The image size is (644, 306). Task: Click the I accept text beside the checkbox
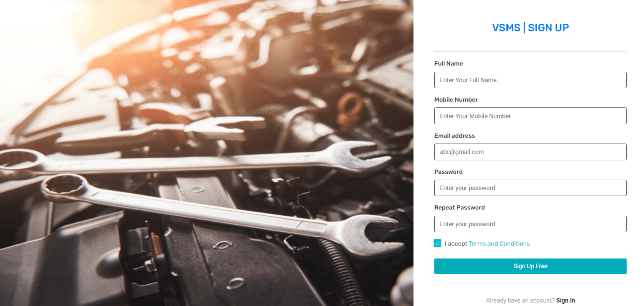coord(456,243)
